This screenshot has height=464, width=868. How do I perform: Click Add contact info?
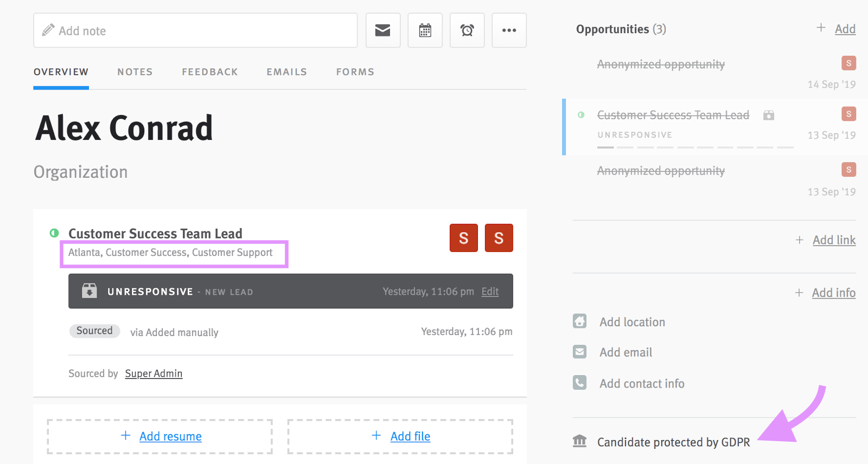642,384
